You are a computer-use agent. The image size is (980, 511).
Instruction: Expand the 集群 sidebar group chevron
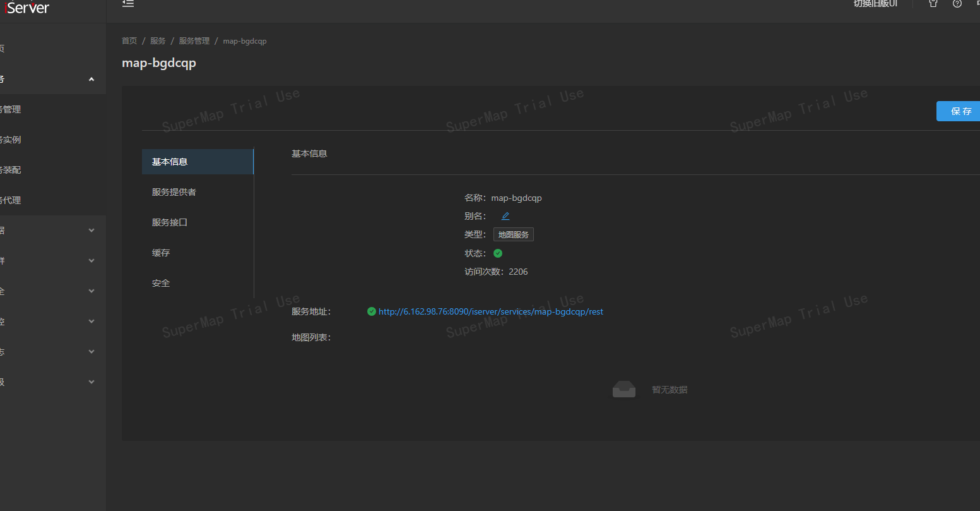92,261
